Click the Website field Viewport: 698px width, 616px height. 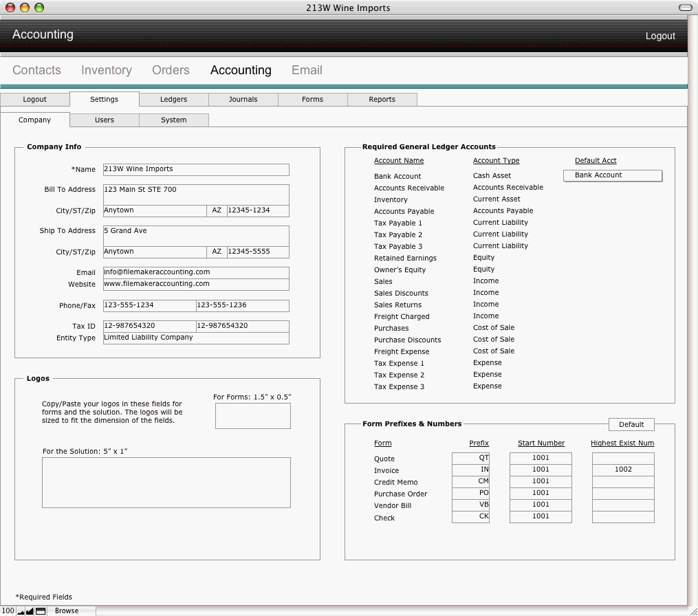point(196,285)
